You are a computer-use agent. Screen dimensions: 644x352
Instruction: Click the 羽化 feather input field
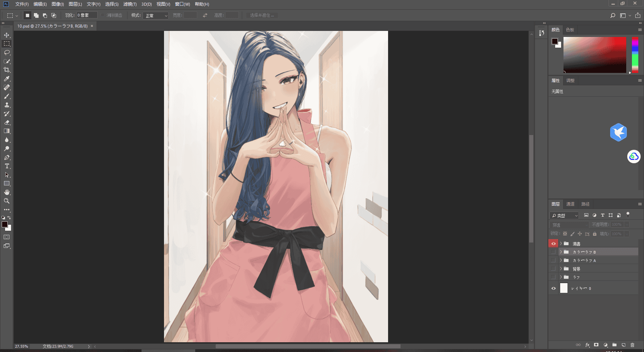click(x=87, y=15)
